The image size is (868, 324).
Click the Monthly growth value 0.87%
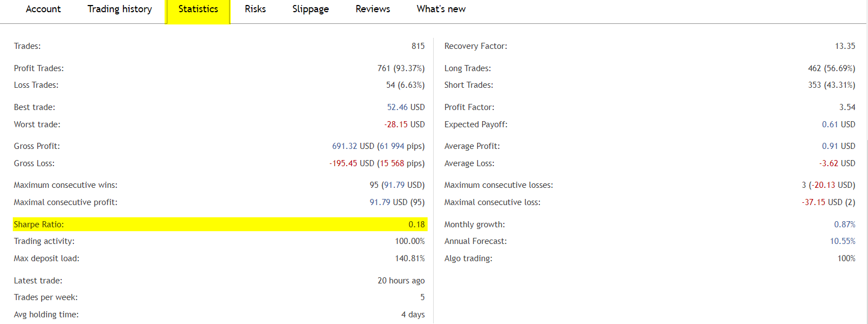tap(845, 225)
